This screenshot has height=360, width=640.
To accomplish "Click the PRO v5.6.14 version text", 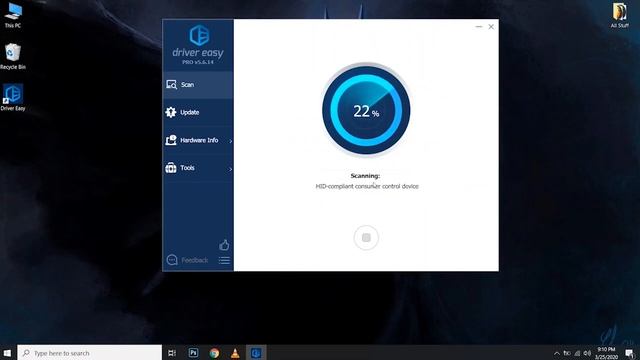I will (198, 62).
